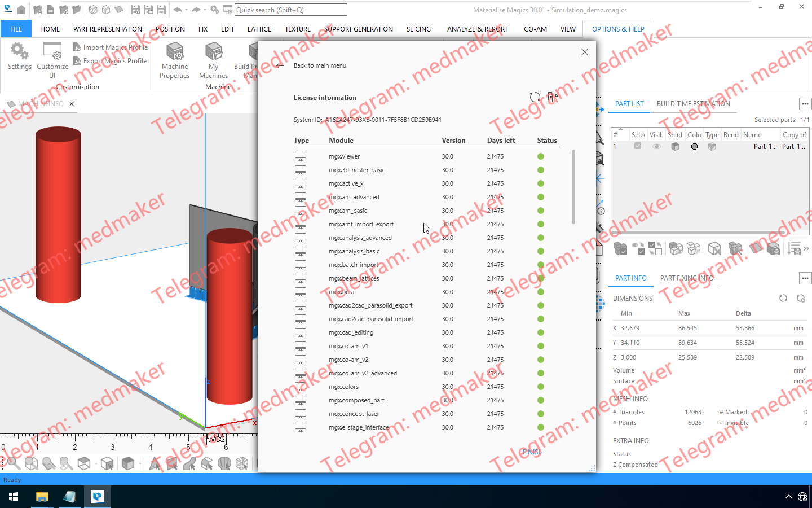This screenshot has height=508, width=812.
Task: Select the mgx.beta module row
Action: click(426, 292)
